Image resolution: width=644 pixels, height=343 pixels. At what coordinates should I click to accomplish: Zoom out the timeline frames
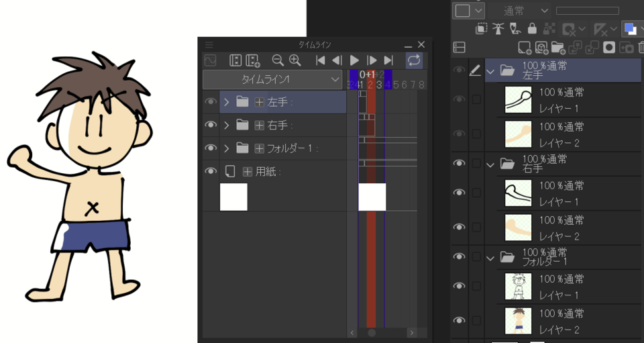point(278,60)
